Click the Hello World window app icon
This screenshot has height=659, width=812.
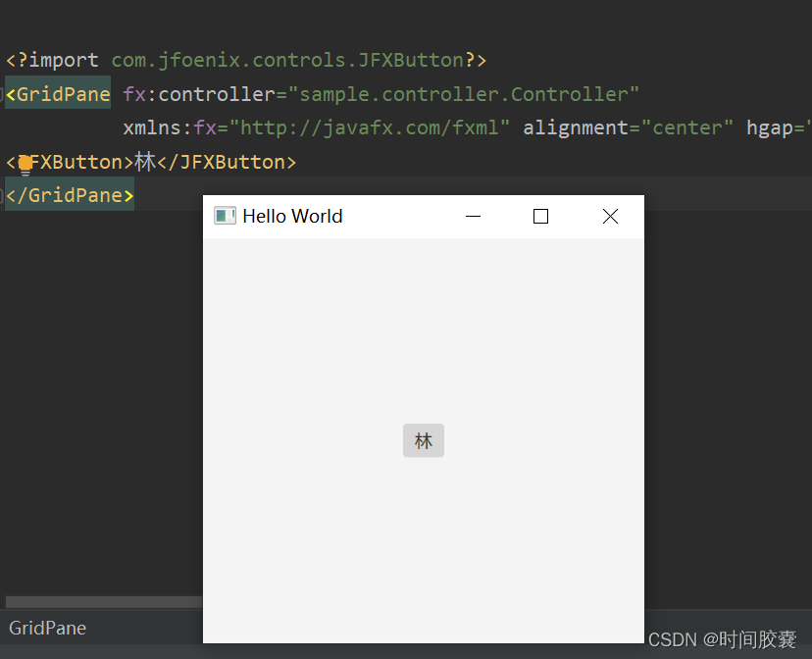225,216
